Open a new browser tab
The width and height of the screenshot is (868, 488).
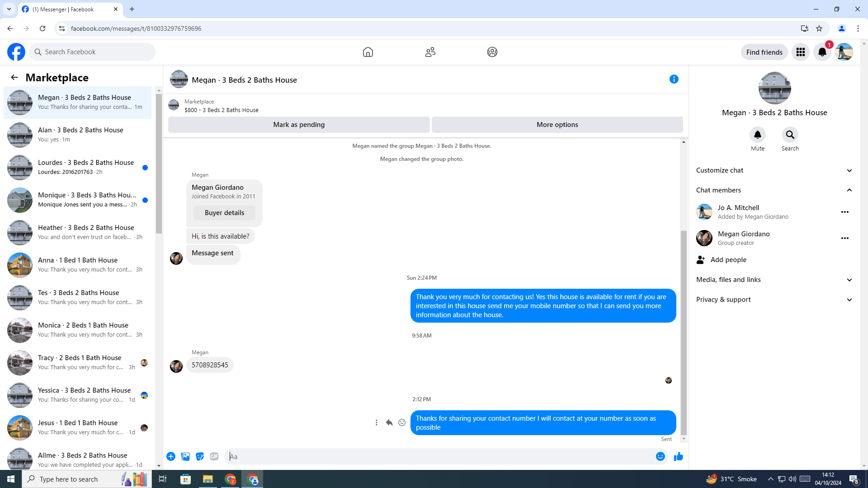coord(132,9)
